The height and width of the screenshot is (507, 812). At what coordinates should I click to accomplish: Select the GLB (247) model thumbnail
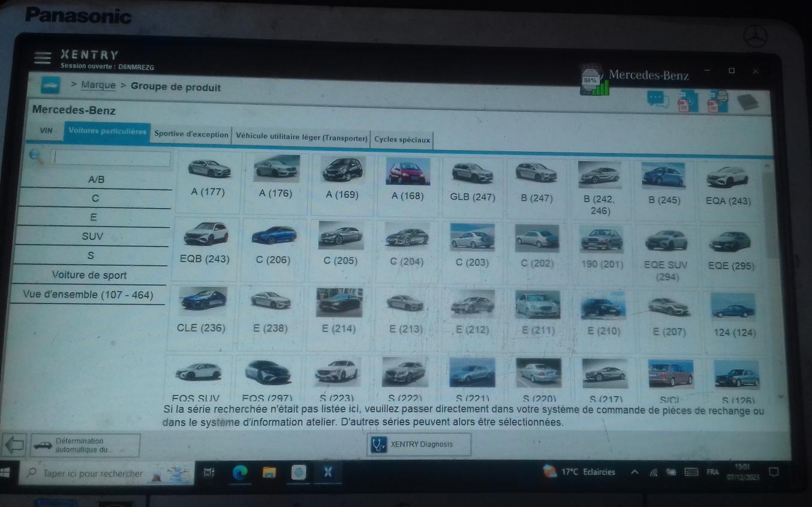click(x=473, y=181)
